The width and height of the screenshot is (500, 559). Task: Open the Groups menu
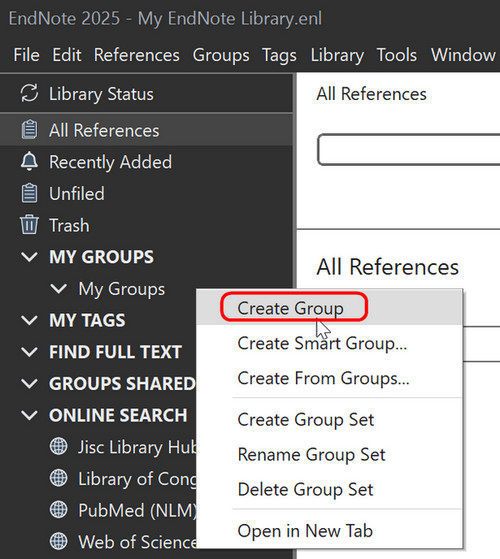click(221, 55)
